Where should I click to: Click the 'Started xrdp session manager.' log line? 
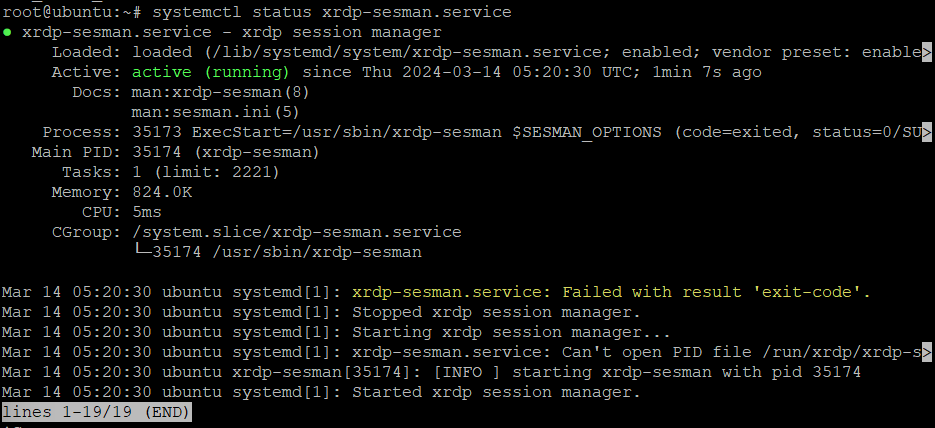(x=496, y=392)
